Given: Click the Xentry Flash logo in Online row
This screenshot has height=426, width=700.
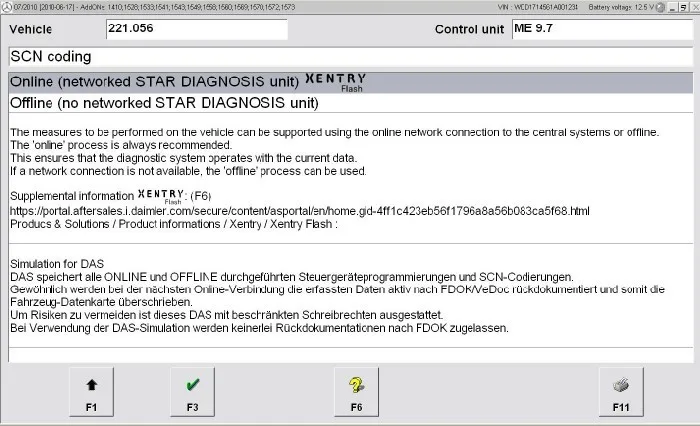Looking at the screenshot, I should [x=336, y=82].
